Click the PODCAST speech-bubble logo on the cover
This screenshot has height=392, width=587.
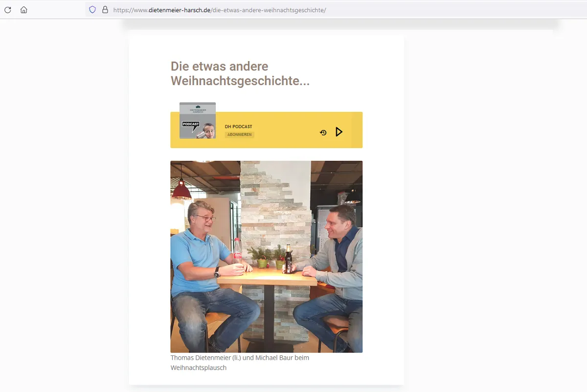point(190,125)
